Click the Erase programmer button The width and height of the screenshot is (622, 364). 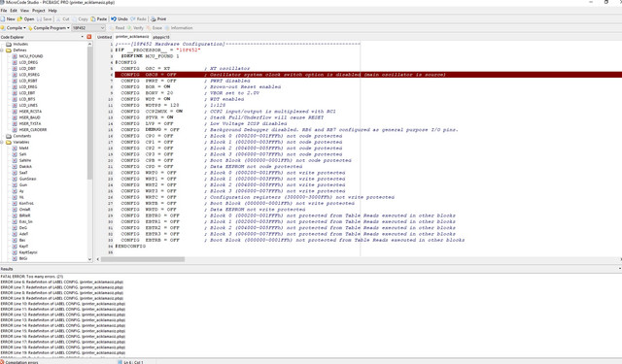tap(155, 28)
